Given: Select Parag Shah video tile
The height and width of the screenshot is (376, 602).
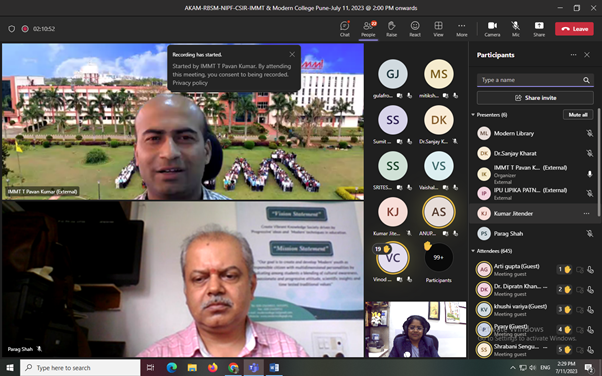Looking at the screenshot, I should (x=183, y=279).
